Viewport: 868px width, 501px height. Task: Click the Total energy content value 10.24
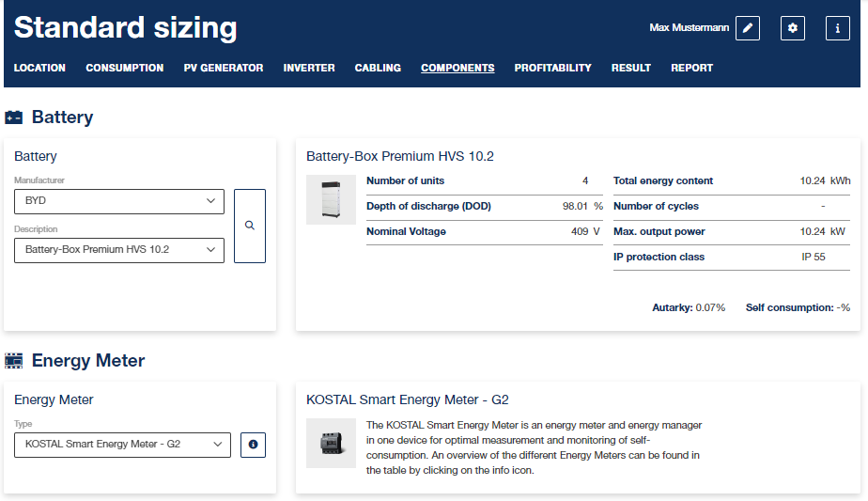tap(812, 180)
